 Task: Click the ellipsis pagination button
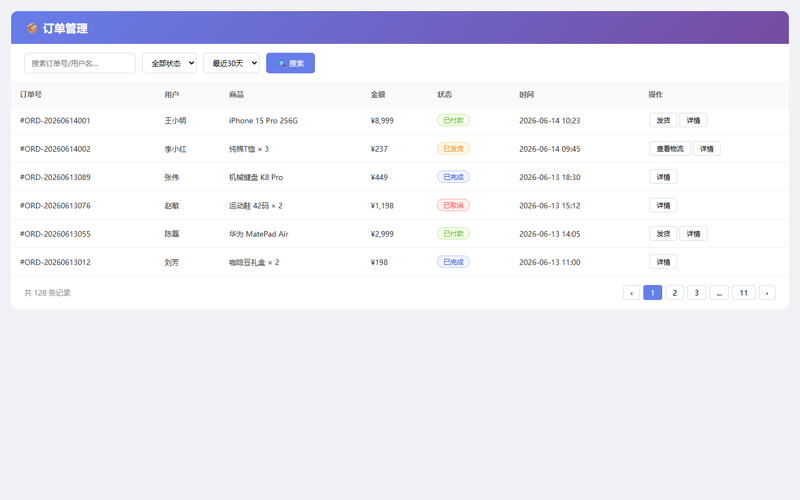719,293
